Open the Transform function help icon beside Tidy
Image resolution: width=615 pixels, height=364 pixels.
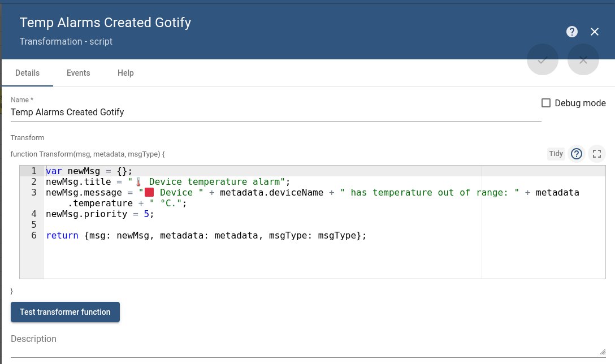(x=577, y=154)
